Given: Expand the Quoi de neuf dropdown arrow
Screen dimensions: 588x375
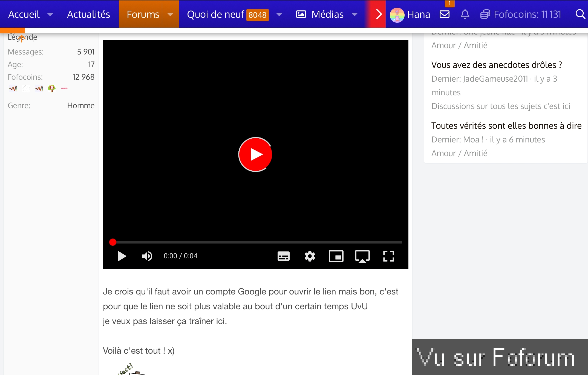Looking at the screenshot, I should coord(279,14).
